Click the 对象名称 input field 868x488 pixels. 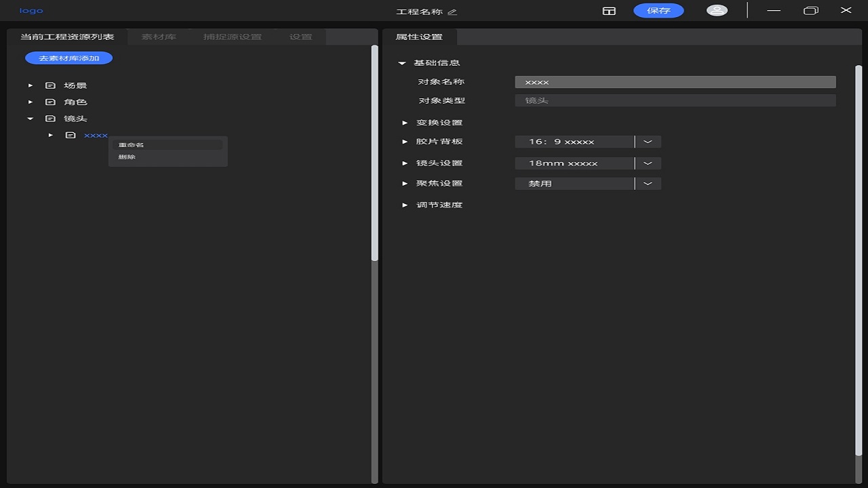click(675, 82)
